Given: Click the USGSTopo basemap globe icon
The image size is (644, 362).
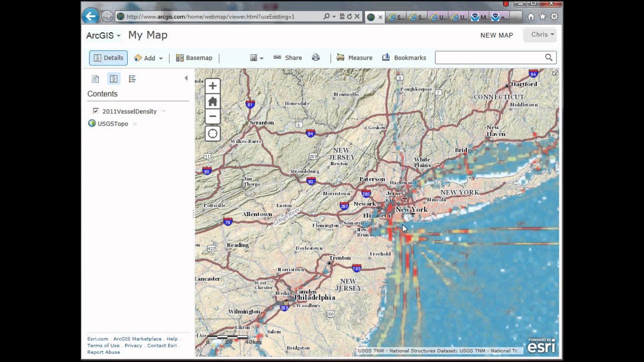Looking at the screenshot, I should 92,123.
